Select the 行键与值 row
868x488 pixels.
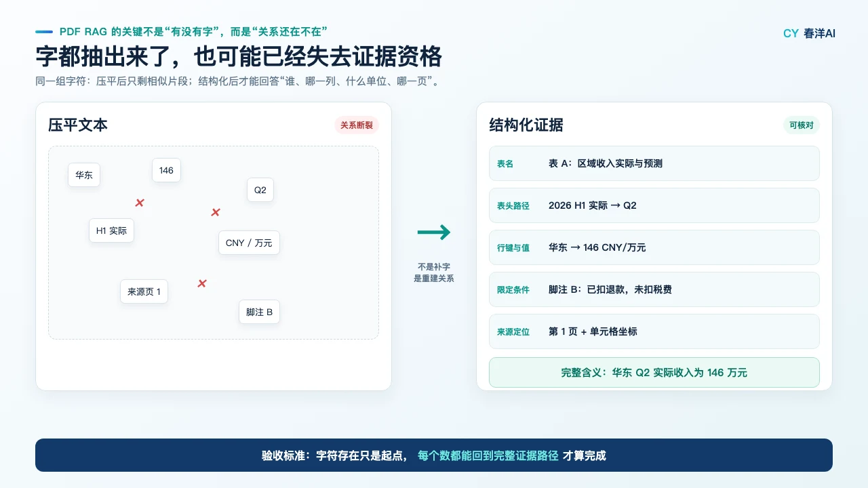(654, 247)
